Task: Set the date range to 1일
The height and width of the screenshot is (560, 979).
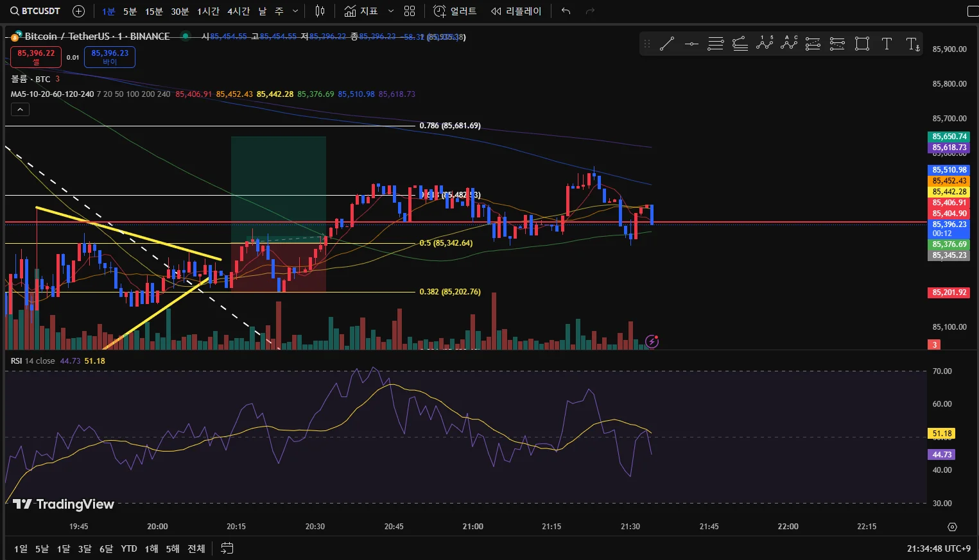Action: point(21,548)
